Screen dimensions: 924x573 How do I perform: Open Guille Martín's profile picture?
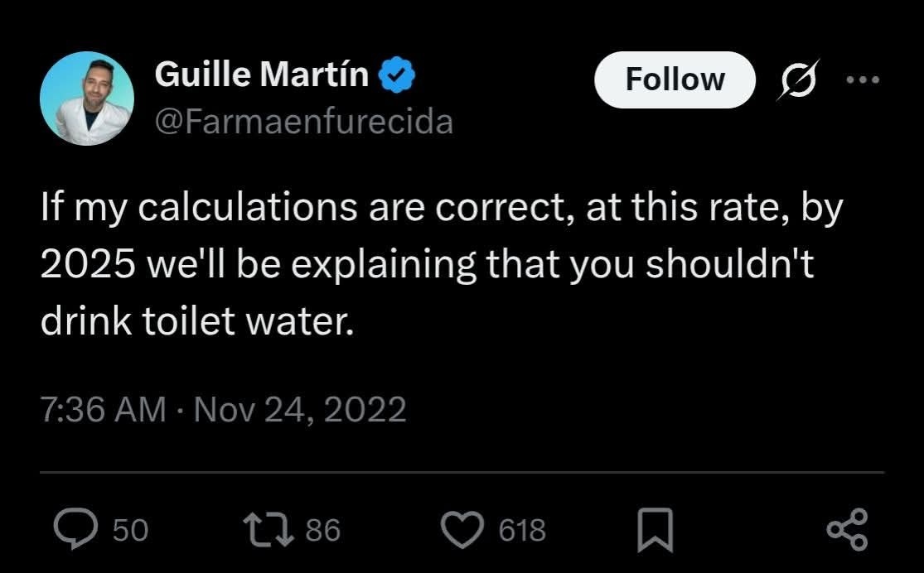[x=86, y=99]
